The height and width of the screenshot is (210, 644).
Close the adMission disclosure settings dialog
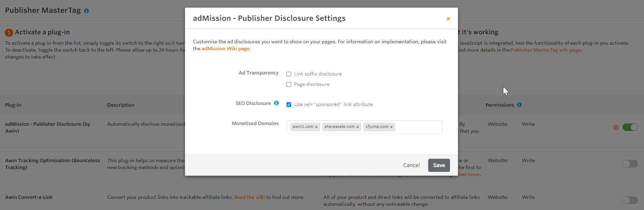[x=448, y=19]
